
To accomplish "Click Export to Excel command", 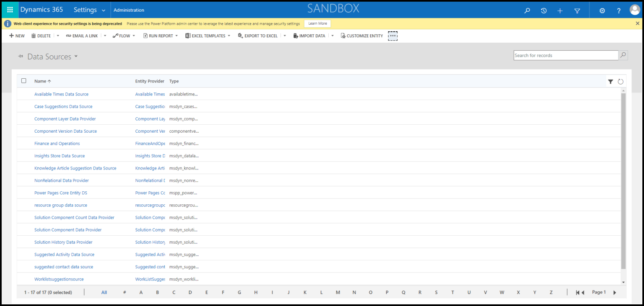I will (x=257, y=36).
